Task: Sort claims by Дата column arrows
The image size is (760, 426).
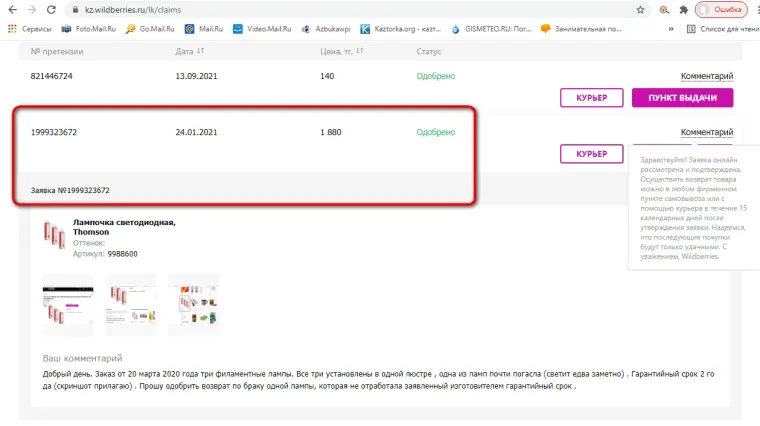Action: 200,50
